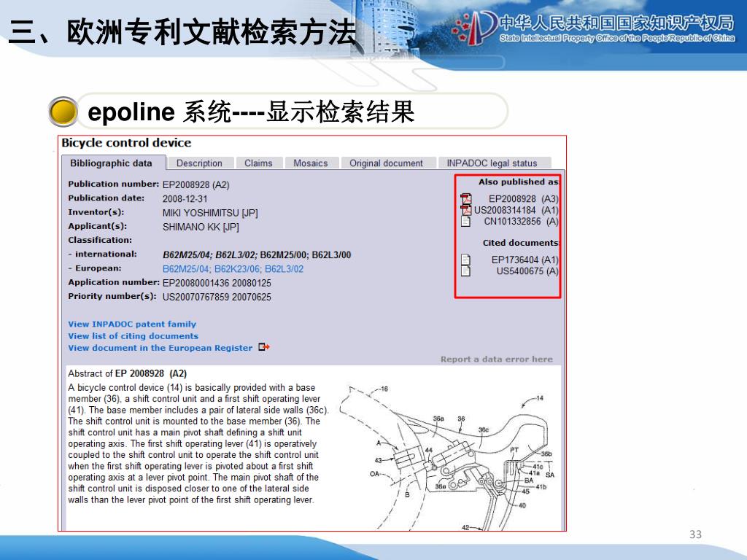Open cited document US5400675 (A)
This screenshot has height=560, width=747.
click(527, 271)
